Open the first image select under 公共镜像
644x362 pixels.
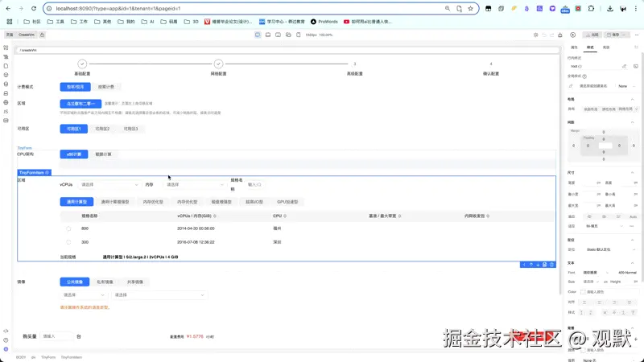click(x=84, y=295)
